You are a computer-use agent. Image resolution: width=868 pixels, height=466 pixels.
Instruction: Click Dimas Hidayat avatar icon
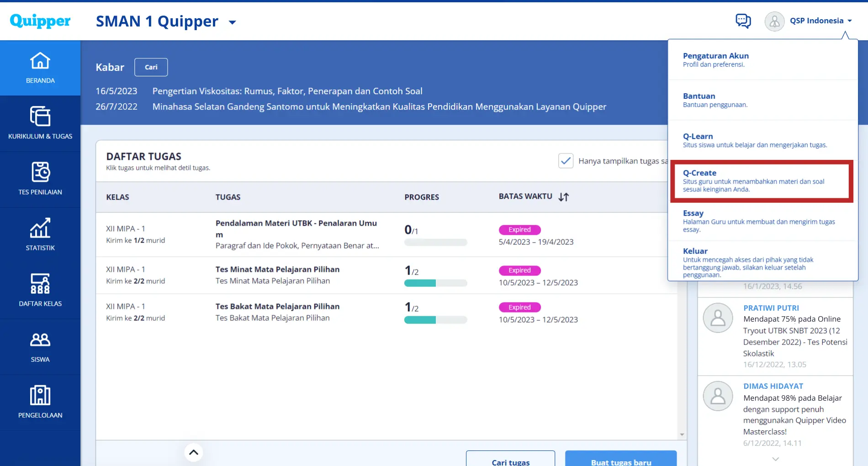tap(718, 396)
